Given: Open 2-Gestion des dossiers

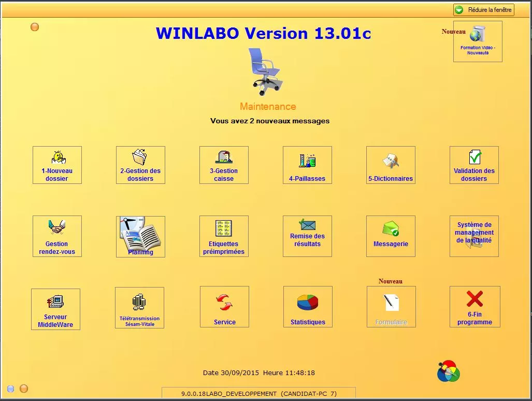Looking at the screenshot, I should pyautogui.click(x=140, y=165).
